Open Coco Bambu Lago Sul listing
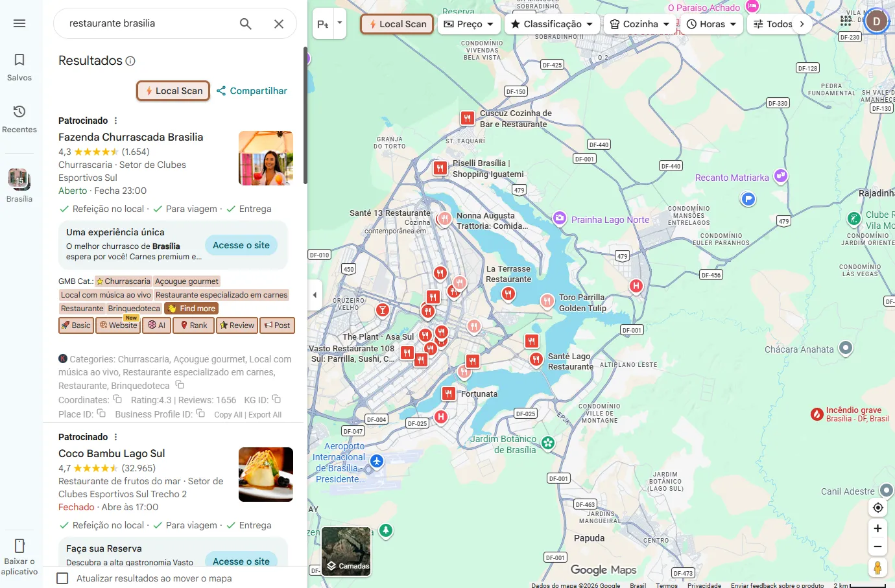The width and height of the screenshot is (895, 588). pos(112,453)
